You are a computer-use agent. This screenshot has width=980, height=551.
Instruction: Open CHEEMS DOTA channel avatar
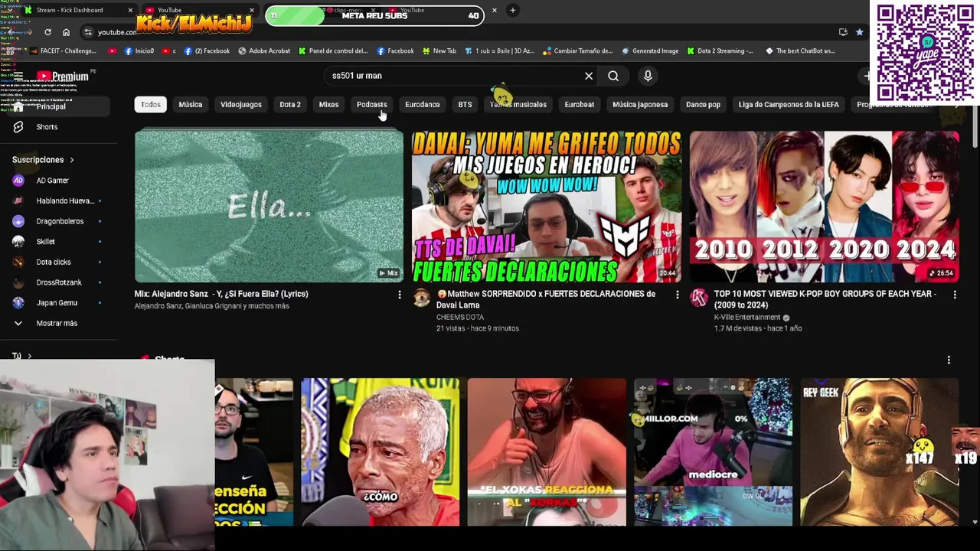point(422,298)
